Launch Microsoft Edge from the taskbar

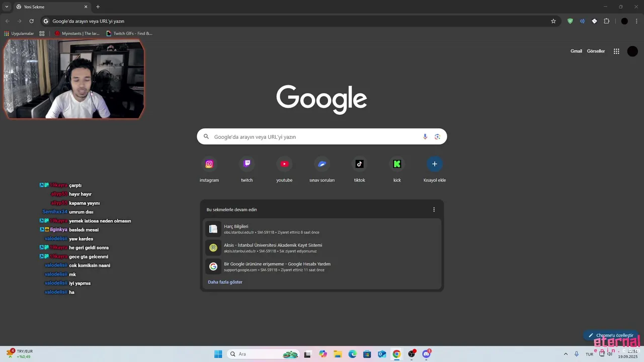pos(353,354)
